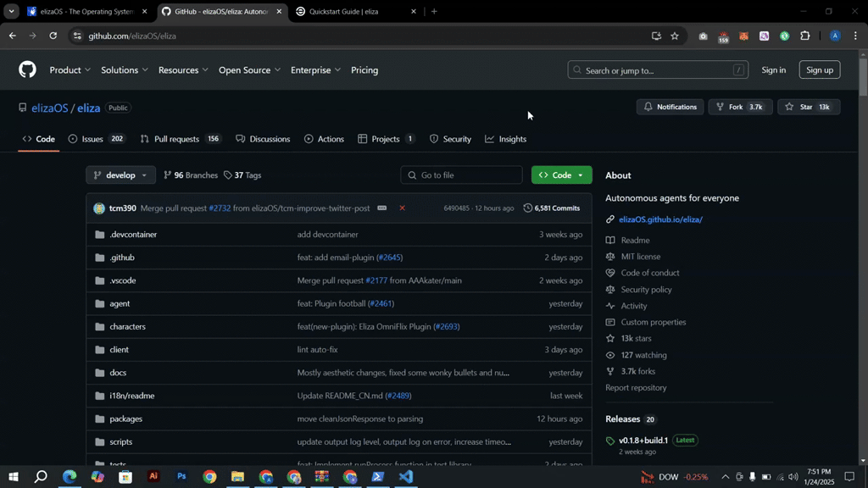Open the Discussions tab
Viewport: 868px width, 488px height.
[x=263, y=139]
